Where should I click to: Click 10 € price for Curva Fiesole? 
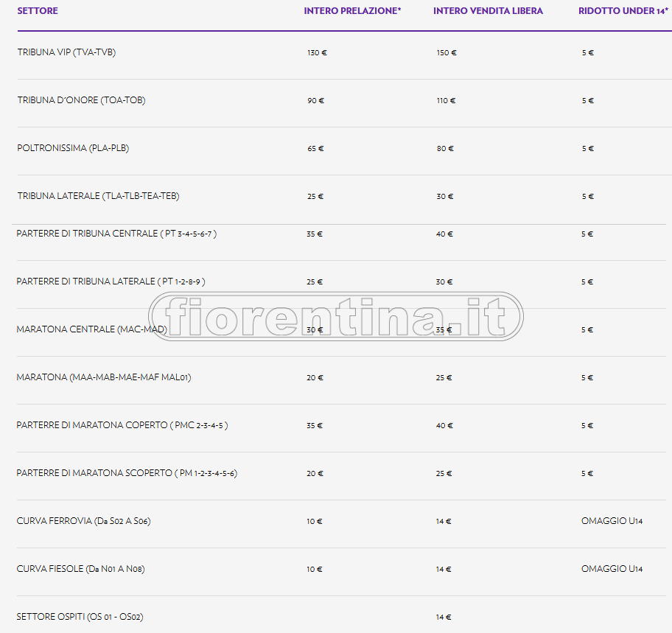315,570
